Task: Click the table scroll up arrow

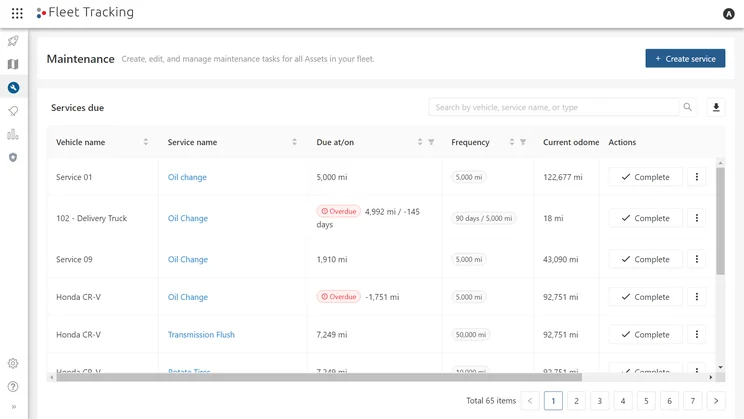Action: click(720, 163)
